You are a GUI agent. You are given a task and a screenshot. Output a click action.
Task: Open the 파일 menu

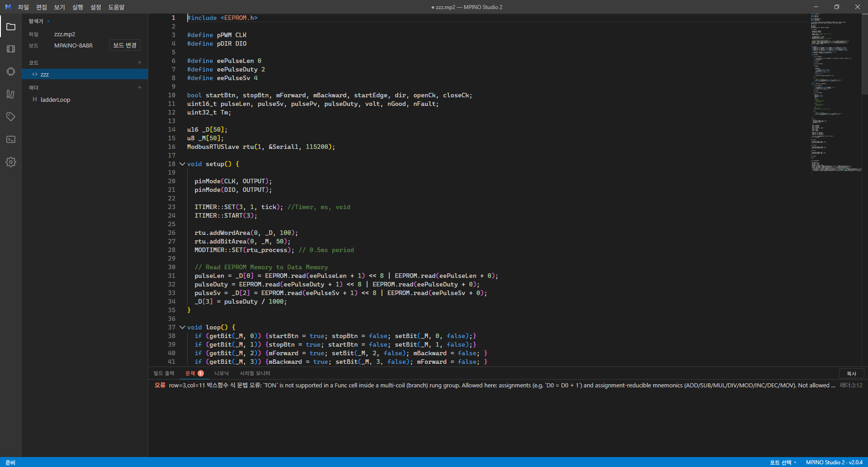click(x=24, y=7)
